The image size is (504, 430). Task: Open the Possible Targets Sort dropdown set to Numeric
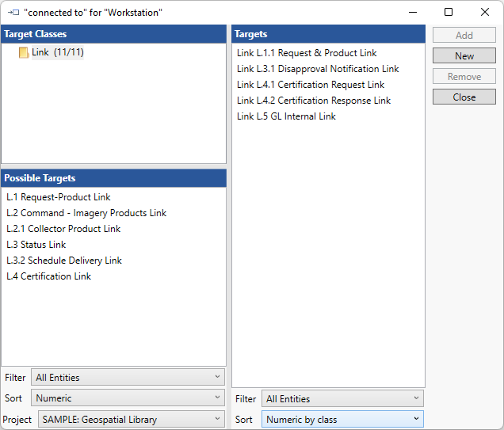[128, 398]
